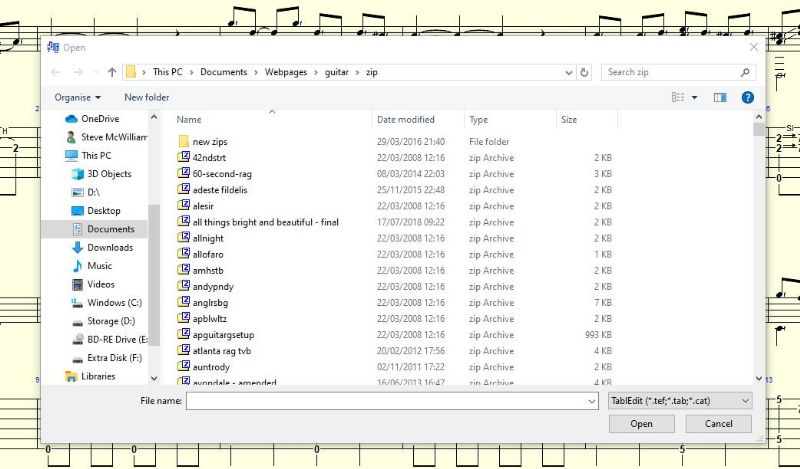Sort files by Date modified column
800x469 pixels.
point(406,120)
